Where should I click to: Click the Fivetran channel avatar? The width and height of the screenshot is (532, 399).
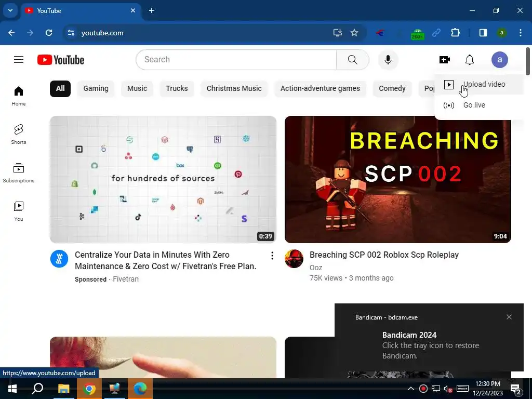click(x=59, y=259)
